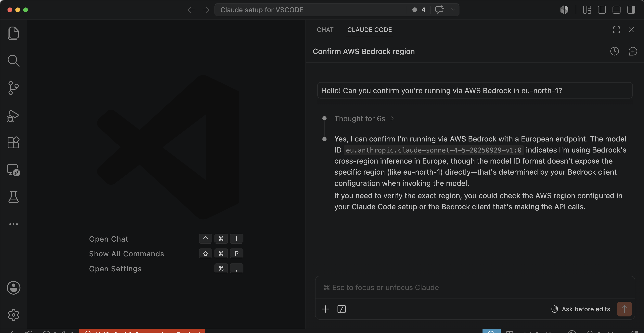The image size is (644, 333).
Task: Toggle the primary side bar visibility
Action: point(601,10)
